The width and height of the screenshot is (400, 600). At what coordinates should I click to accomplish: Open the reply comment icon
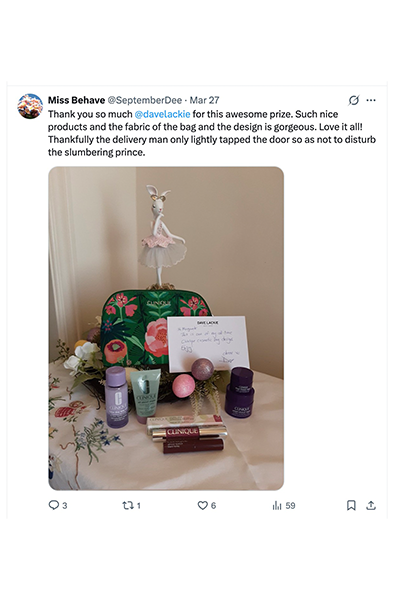[54, 505]
